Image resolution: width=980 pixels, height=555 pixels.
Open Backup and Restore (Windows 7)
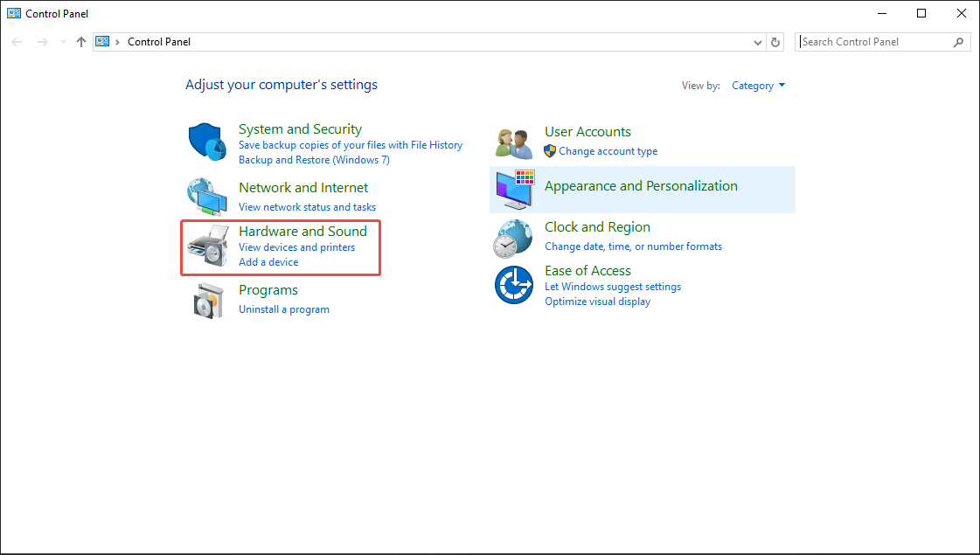click(314, 159)
